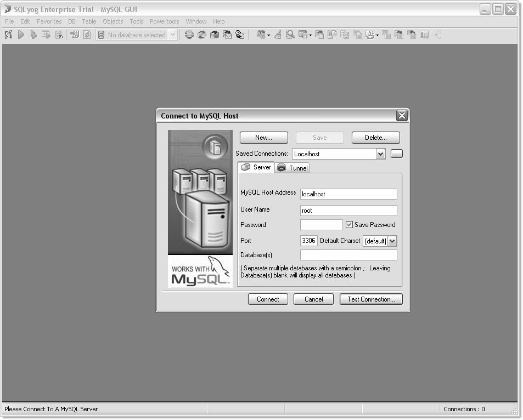The height and width of the screenshot is (420, 523).
Task: Click the Connect button
Action: click(268, 299)
